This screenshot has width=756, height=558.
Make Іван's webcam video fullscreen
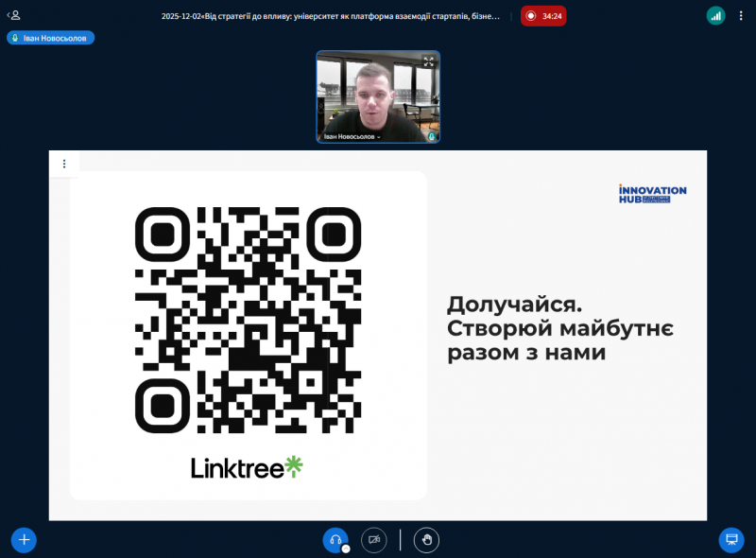tap(428, 61)
